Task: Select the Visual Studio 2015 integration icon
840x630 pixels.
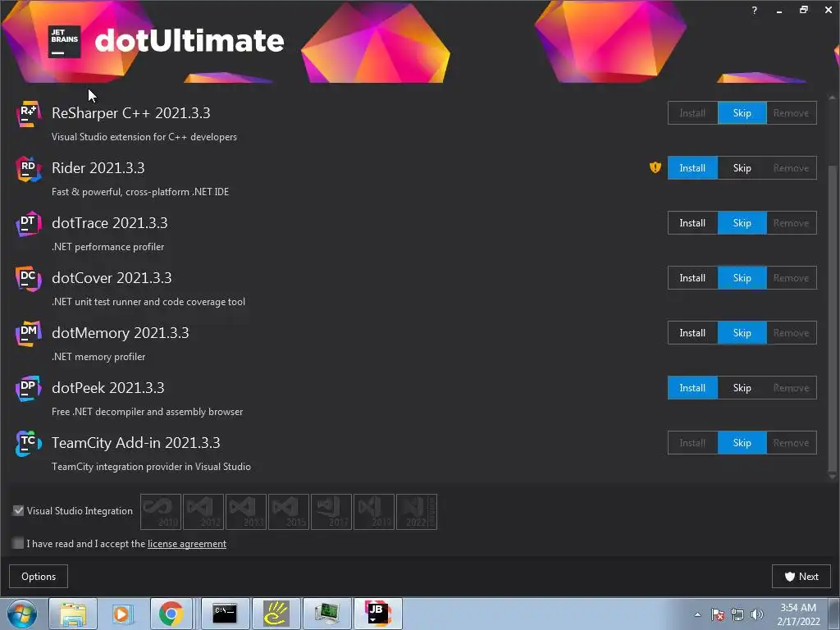Action: (288, 512)
